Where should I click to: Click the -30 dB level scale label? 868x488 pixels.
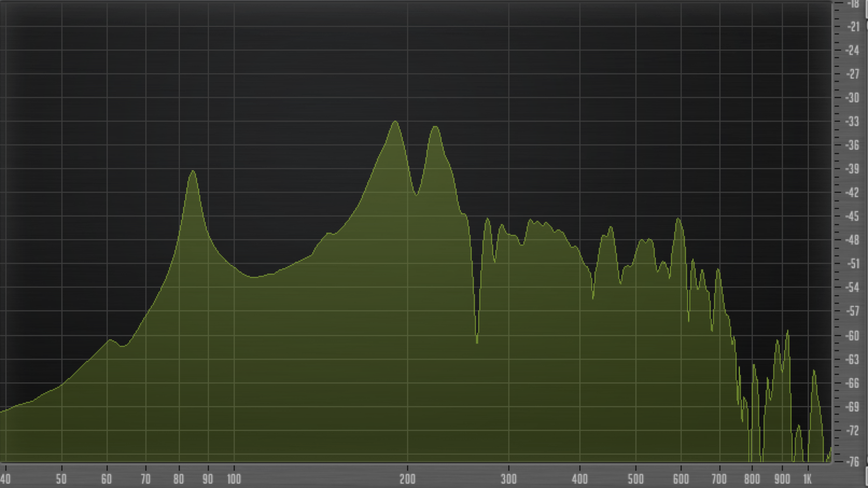[x=852, y=97]
